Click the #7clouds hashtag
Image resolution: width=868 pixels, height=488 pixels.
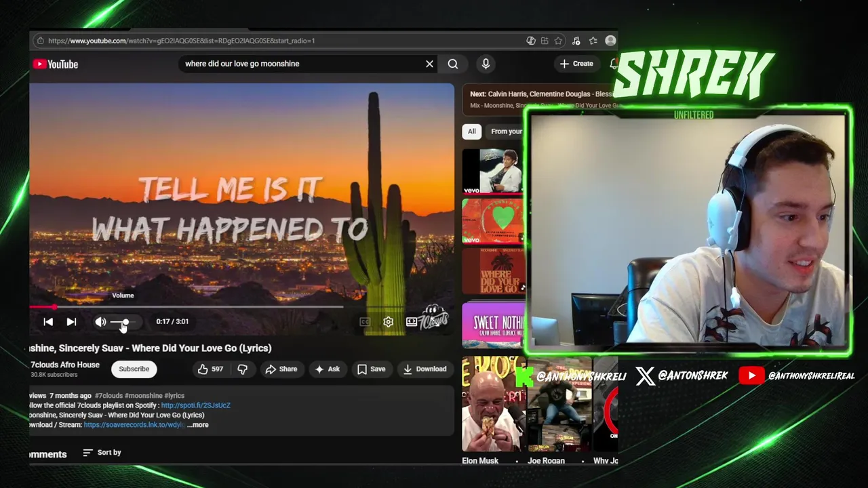(108, 396)
